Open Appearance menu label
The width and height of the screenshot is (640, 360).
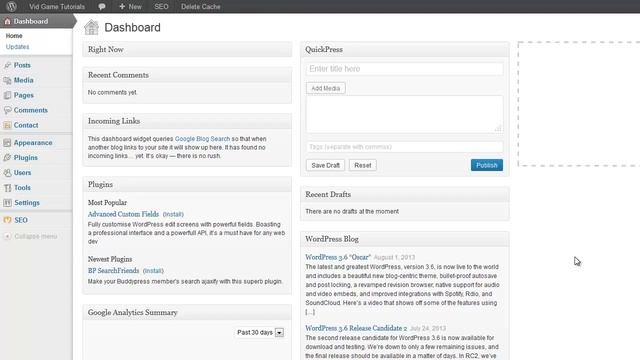coord(33,143)
